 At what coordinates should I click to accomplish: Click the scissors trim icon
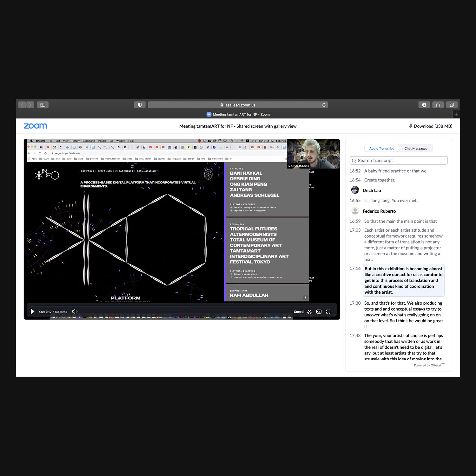point(309,312)
